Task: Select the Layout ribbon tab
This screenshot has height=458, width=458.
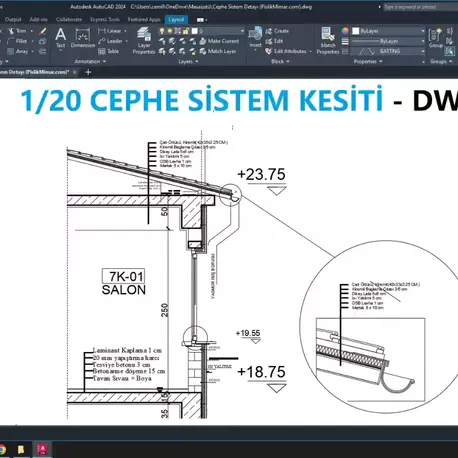Action: 176,20
